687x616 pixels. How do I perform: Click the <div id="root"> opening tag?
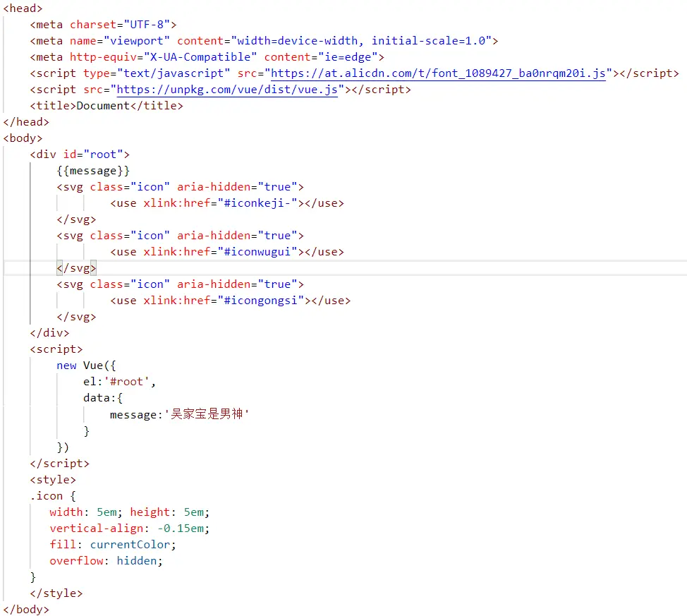point(80,155)
